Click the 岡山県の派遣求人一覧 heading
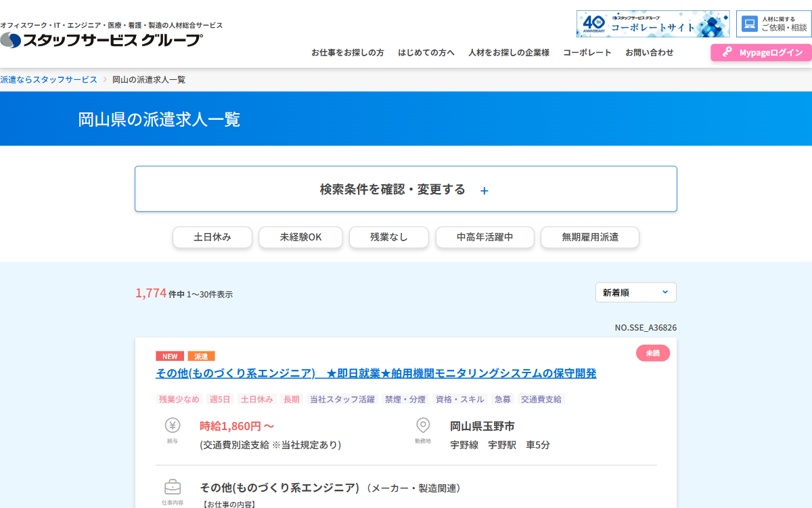Viewport: 812px width, 508px height. [x=159, y=119]
